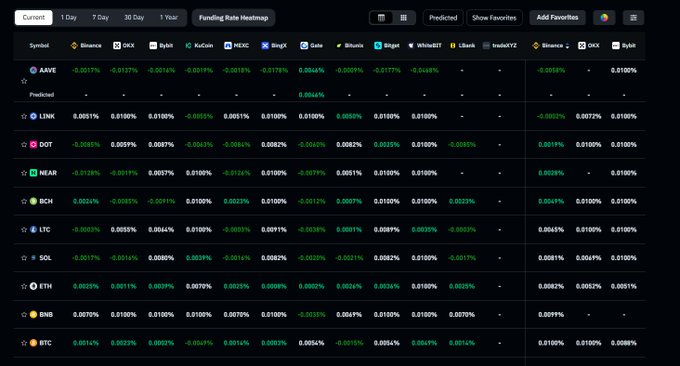
Task: Open the color theme picker
Action: pyautogui.click(x=604, y=18)
